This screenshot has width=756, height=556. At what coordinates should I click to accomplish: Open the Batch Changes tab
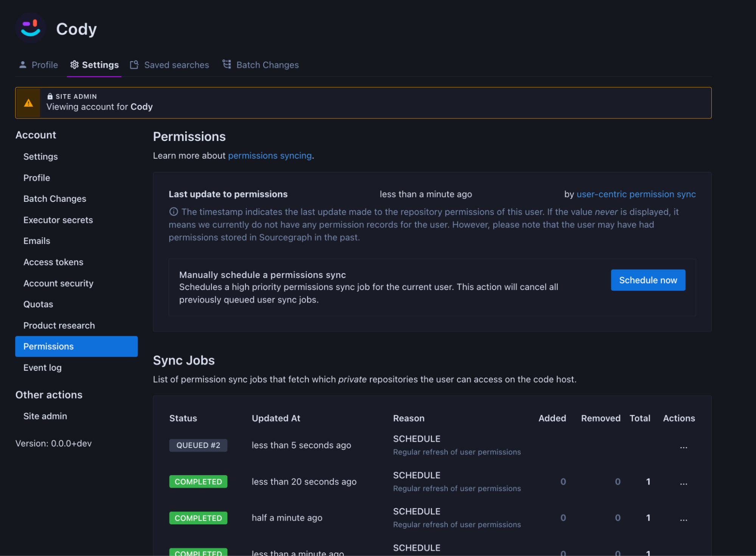click(x=261, y=65)
